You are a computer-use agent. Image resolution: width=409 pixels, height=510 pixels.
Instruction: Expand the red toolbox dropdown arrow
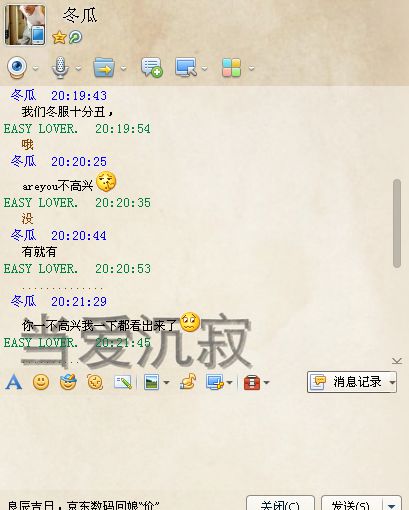[266, 383]
